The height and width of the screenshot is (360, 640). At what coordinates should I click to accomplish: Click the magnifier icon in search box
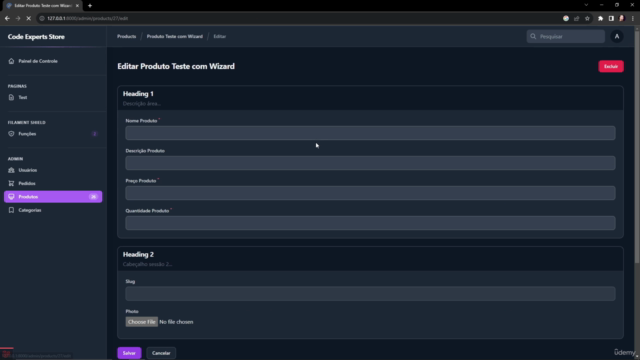pos(533,36)
